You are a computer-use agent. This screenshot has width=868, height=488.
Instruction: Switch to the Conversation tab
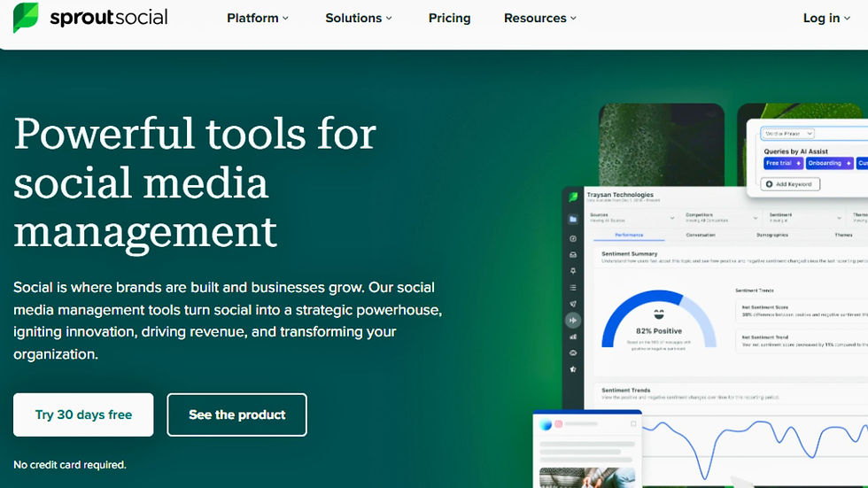(x=701, y=236)
